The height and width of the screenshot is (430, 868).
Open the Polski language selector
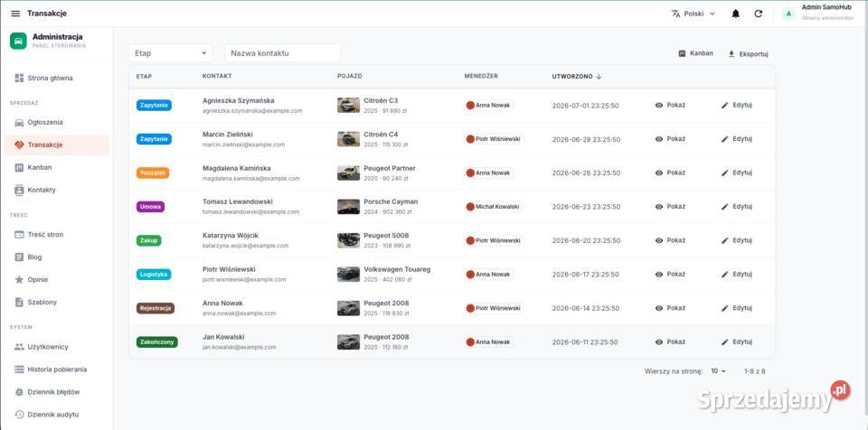pos(693,14)
